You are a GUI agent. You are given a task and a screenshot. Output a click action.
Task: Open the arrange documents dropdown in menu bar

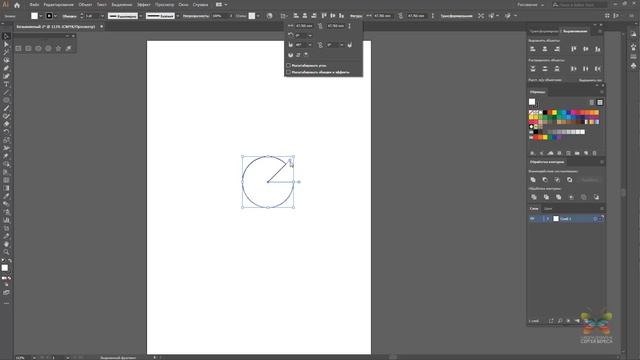click(222, 5)
